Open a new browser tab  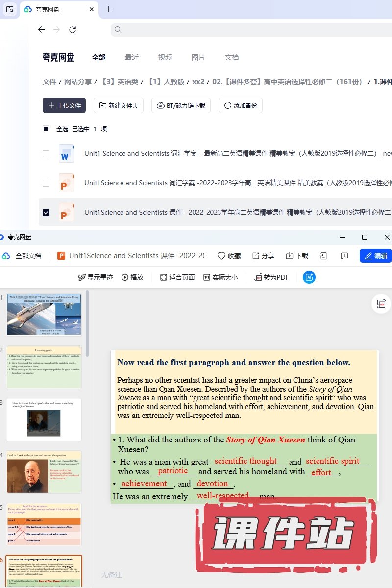(108, 9)
